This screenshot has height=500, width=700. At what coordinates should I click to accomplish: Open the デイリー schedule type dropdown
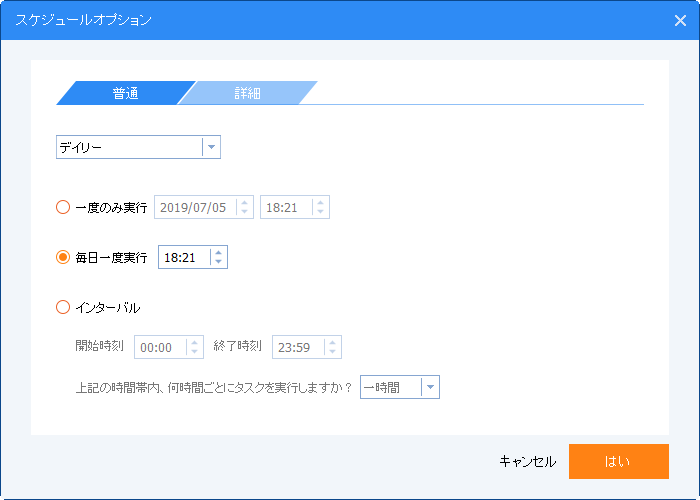[211, 147]
